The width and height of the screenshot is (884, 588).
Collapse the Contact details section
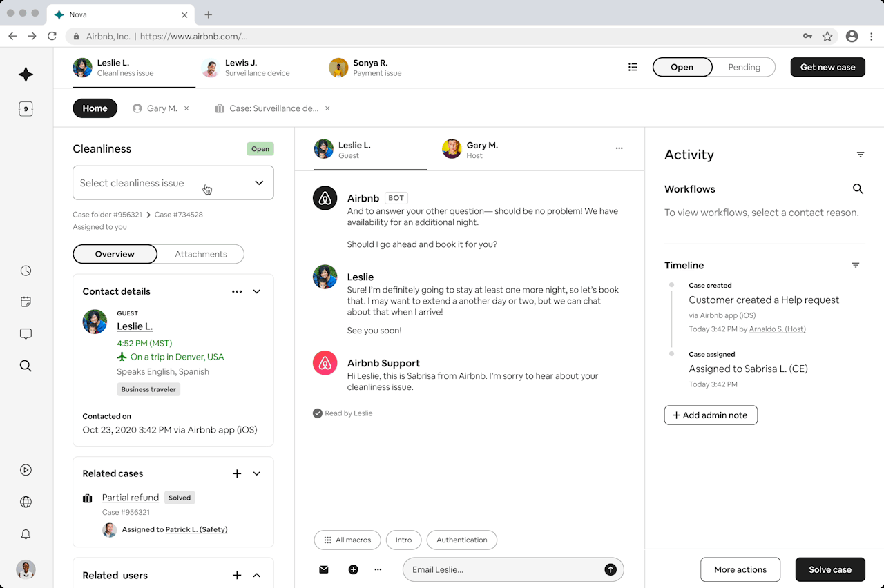click(257, 291)
